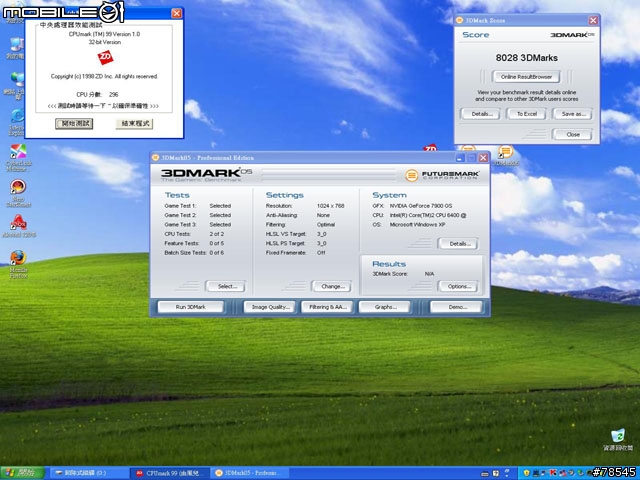Click the 3DMark05 title bar icon
Viewport: 640px width, 480px height.
tap(155, 158)
